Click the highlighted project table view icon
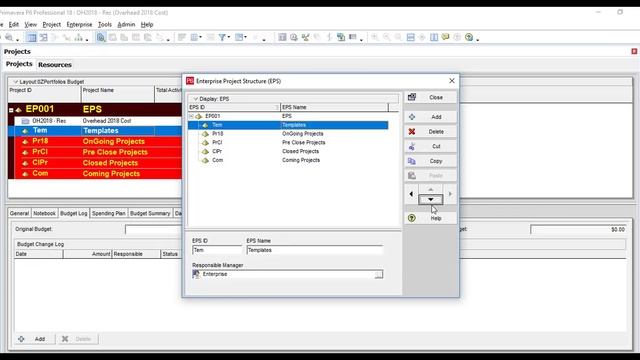The height and width of the screenshot is (360, 640). [31, 38]
